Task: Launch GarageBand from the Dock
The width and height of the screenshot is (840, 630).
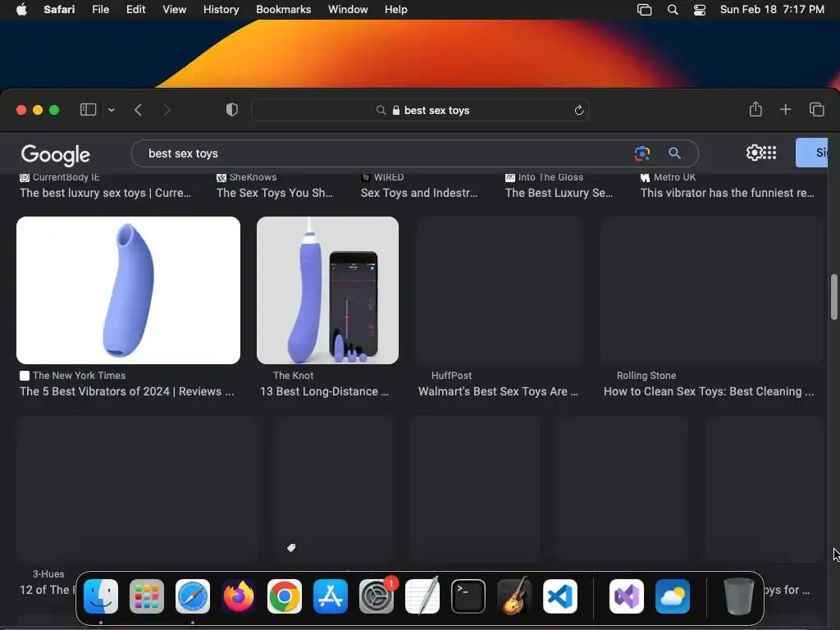Action: 514,596
